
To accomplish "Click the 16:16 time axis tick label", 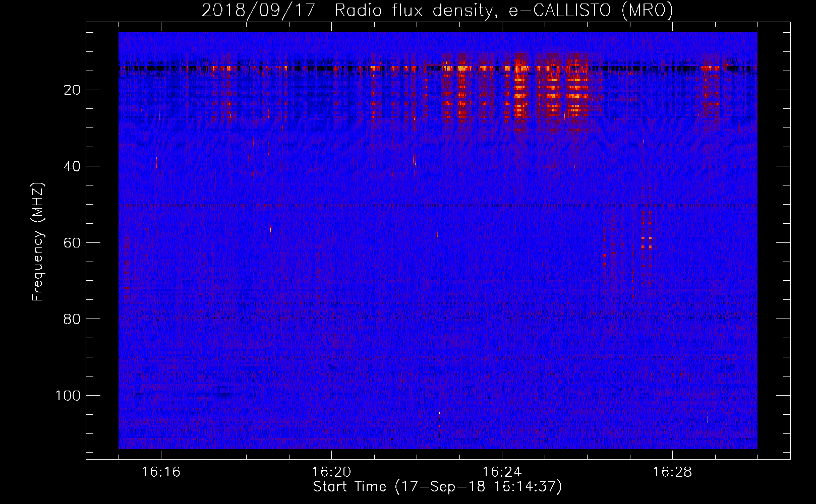I will (x=161, y=472).
